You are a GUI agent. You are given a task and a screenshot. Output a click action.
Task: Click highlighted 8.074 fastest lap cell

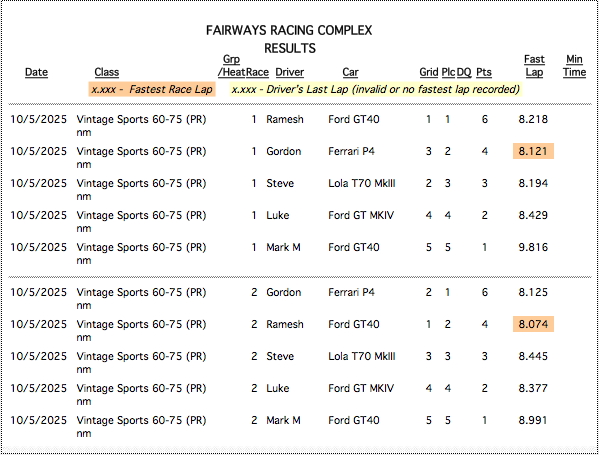[x=533, y=324]
